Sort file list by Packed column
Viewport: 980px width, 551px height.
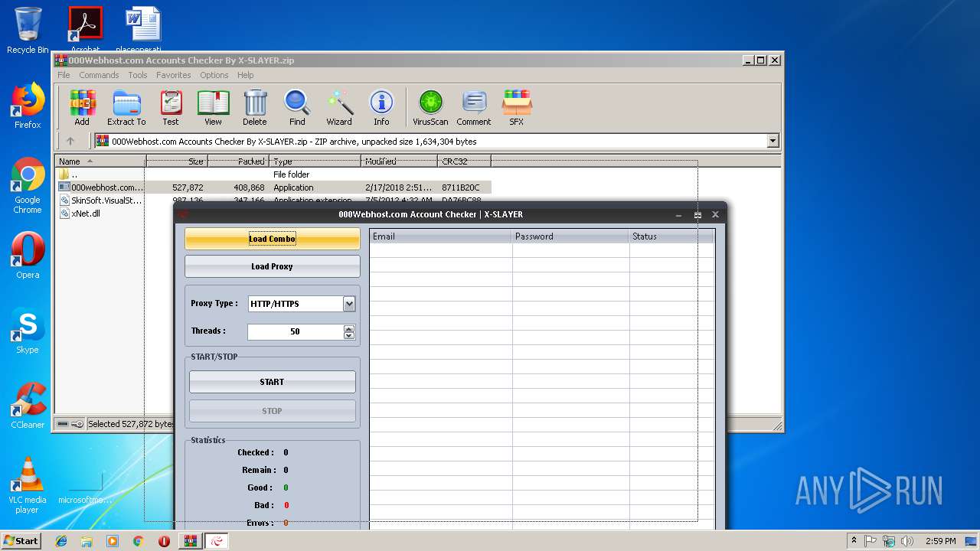click(x=238, y=161)
